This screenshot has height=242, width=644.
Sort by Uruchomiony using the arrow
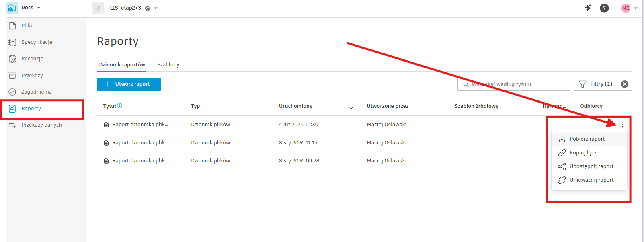(351, 106)
